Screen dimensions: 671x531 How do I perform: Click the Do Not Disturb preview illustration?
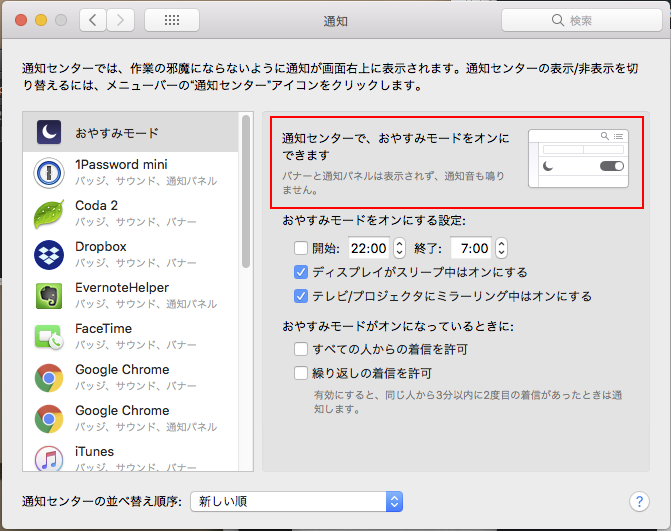click(x=579, y=159)
